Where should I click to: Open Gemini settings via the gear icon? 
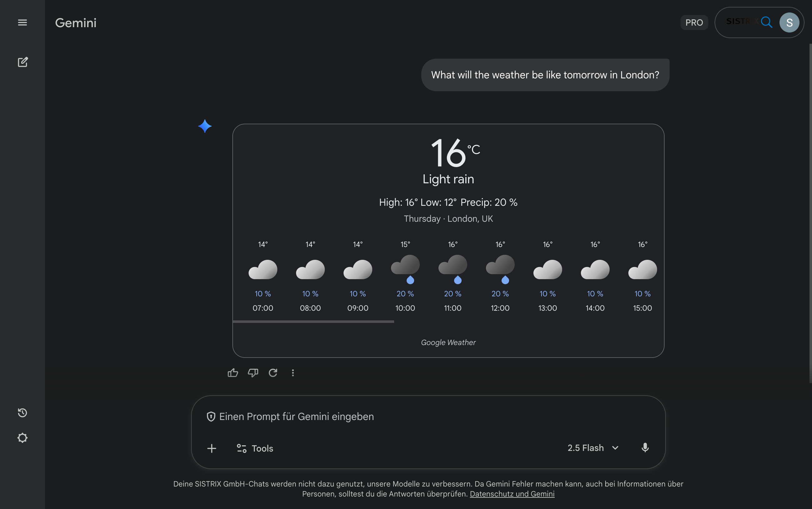point(22,437)
